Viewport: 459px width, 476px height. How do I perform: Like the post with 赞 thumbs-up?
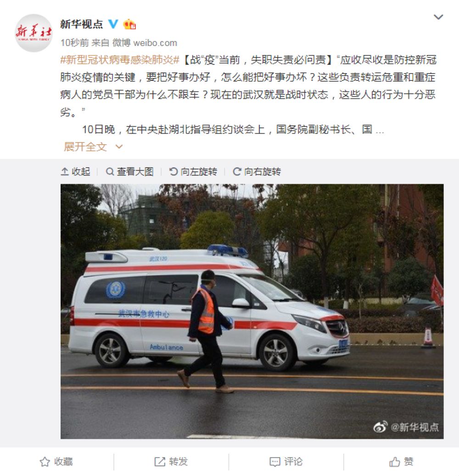[401, 462]
